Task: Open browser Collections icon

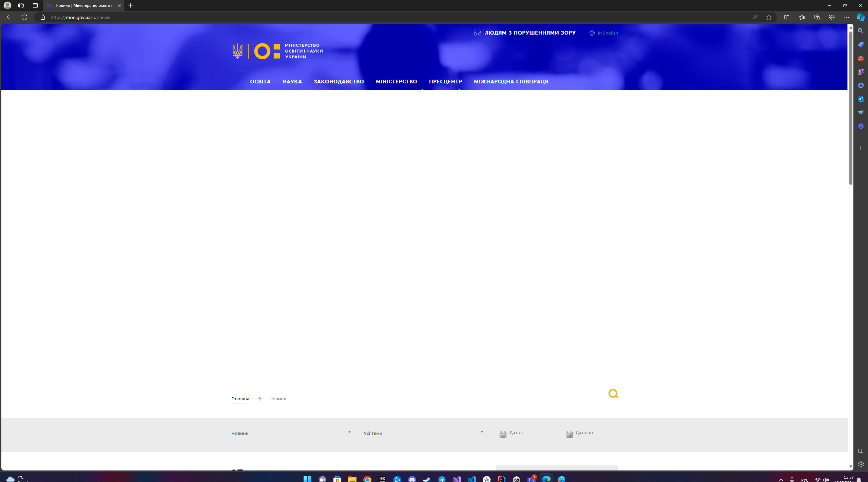Action: 816,17
